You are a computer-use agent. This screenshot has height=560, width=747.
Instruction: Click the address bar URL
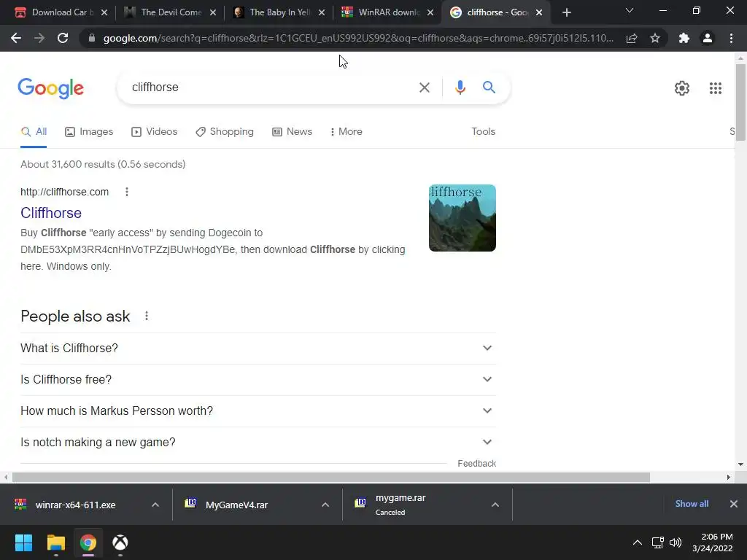pyautogui.click(x=358, y=38)
